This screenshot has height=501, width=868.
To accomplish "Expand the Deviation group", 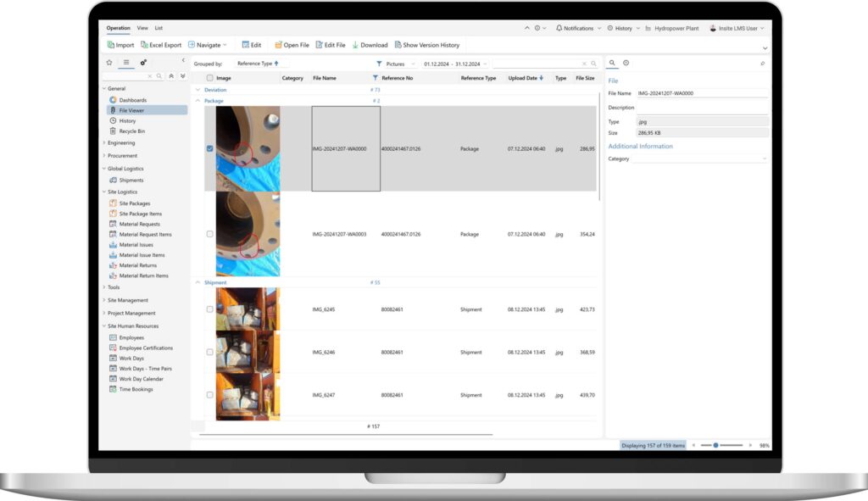I will [198, 90].
